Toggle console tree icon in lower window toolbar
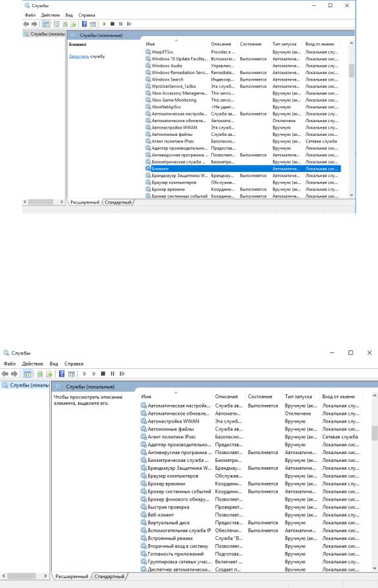 [28, 373]
